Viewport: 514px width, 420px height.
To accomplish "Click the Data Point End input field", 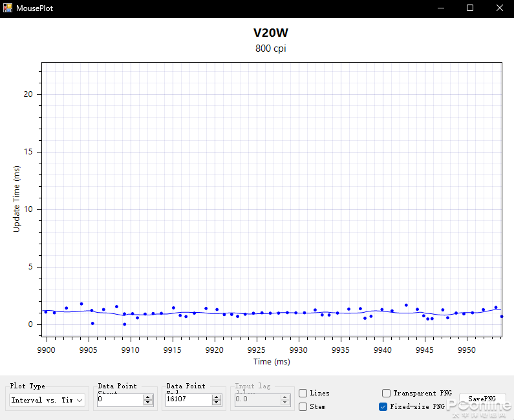I will tap(189, 400).
